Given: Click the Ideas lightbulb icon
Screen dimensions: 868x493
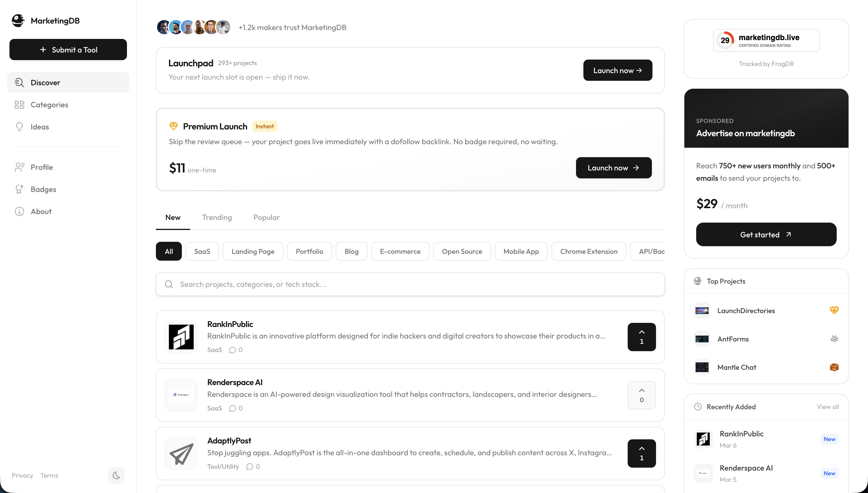Looking at the screenshot, I should pyautogui.click(x=19, y=126).
